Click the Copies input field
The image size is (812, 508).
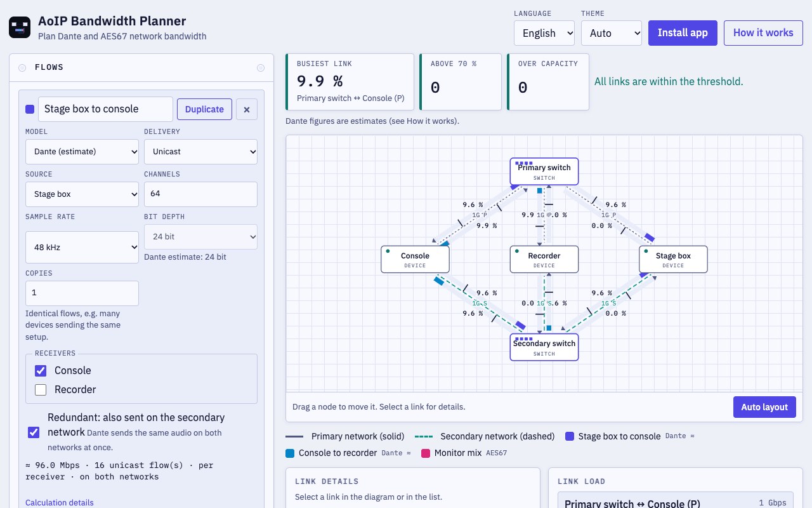[x=82, y=293]
